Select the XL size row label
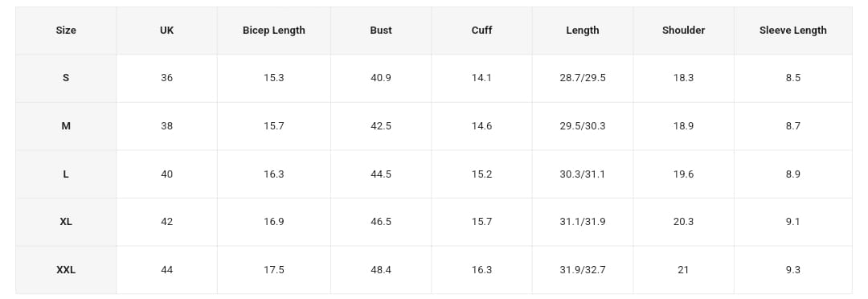868x299 pixels. (66, 222)
